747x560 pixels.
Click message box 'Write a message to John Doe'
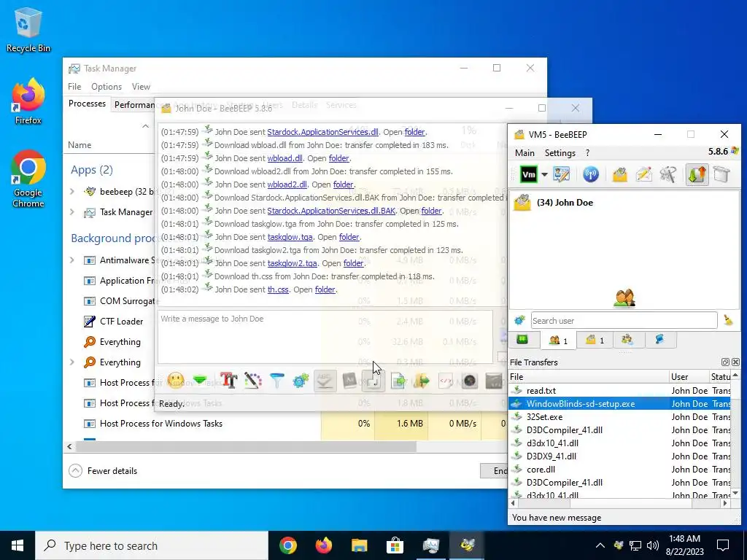click(325, 337)
